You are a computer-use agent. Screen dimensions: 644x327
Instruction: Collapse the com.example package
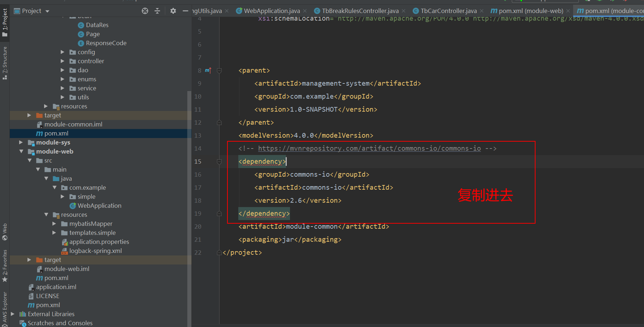click(54, 188)
